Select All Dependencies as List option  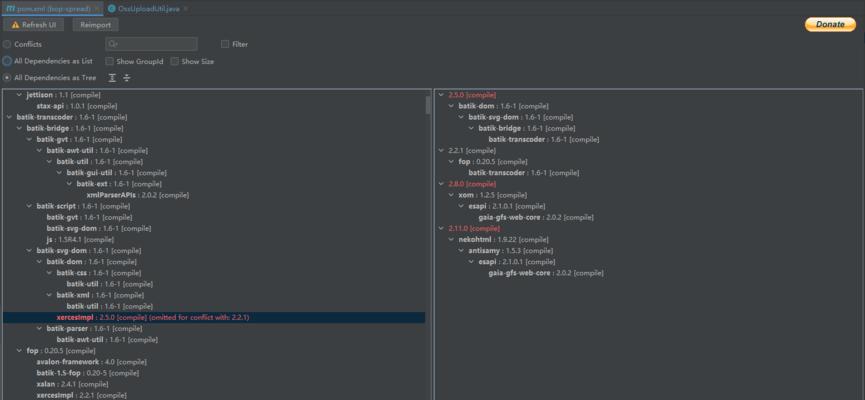[7, 61]
